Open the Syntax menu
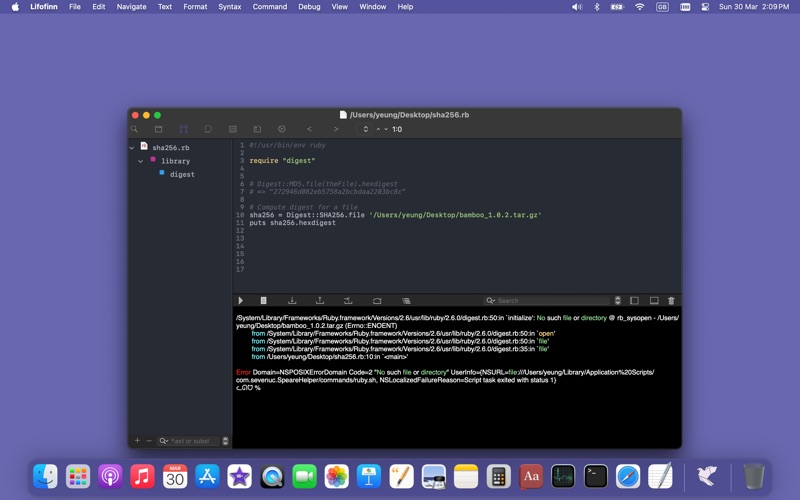This screenshot has height=500, width=800. point(229,7)
